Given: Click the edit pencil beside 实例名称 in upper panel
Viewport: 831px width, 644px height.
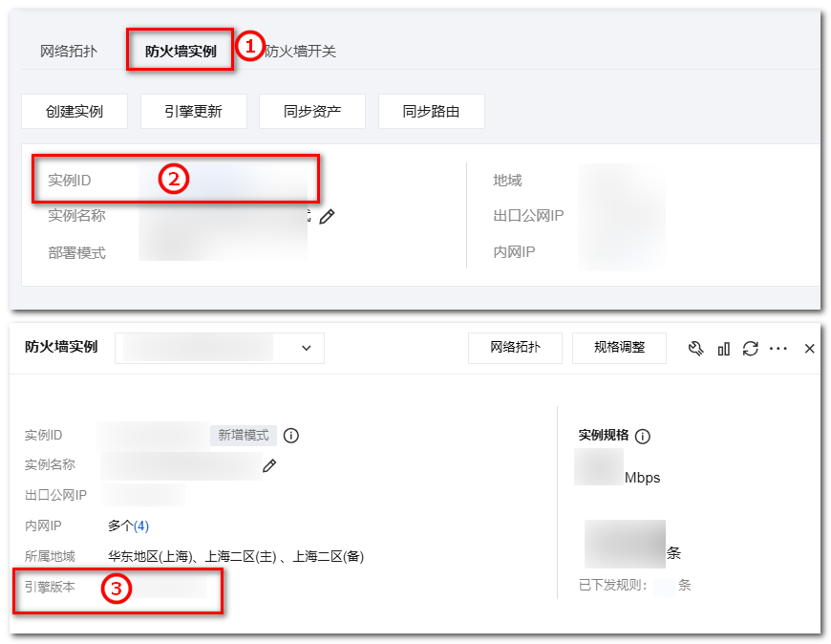Looking at the screenshot, I should [x=327, y=216].
